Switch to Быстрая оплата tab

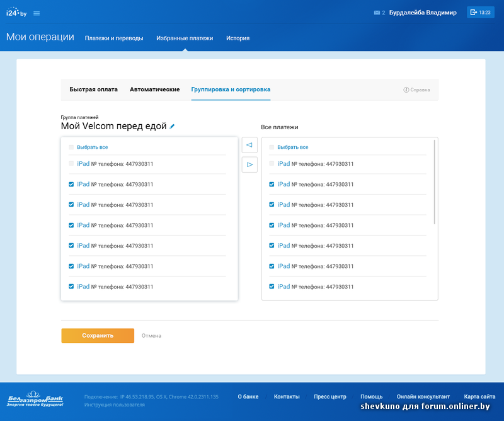tap(93, 89)
